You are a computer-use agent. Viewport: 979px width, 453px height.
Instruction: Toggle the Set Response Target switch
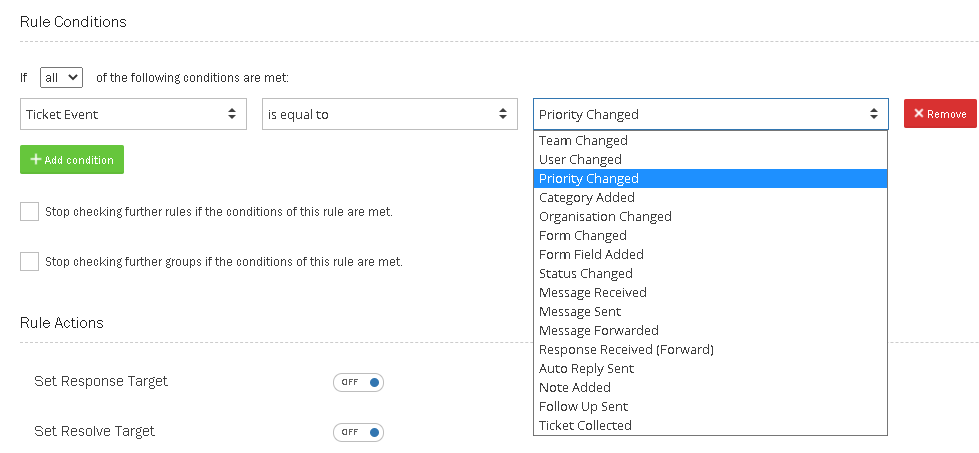pyautogui.click(x=358, y=381)
